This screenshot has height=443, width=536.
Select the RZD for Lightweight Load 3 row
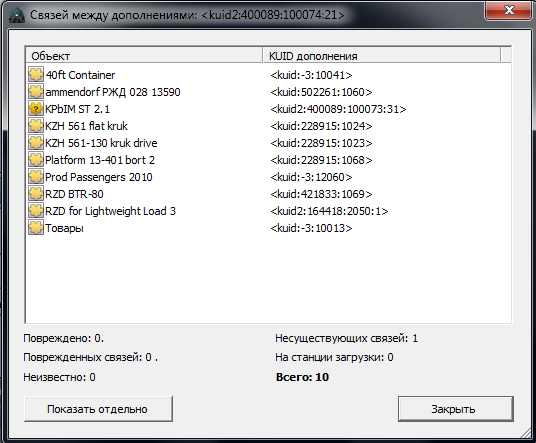[x=268, y=211]
